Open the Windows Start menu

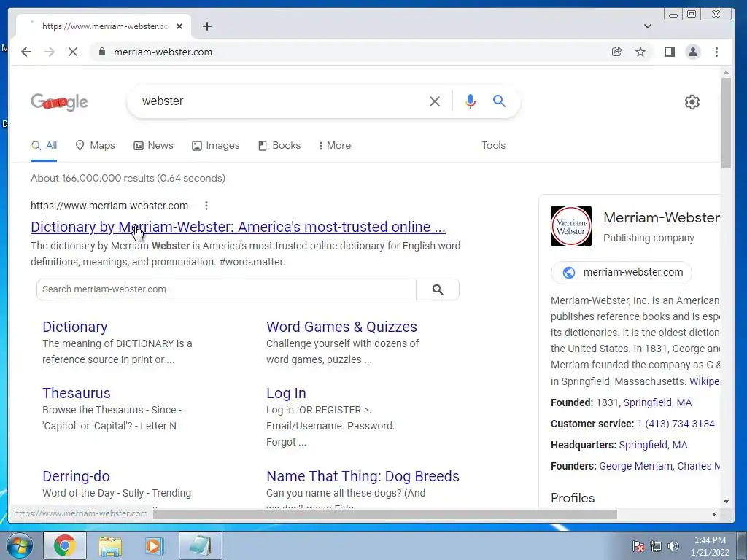(19, 545)
